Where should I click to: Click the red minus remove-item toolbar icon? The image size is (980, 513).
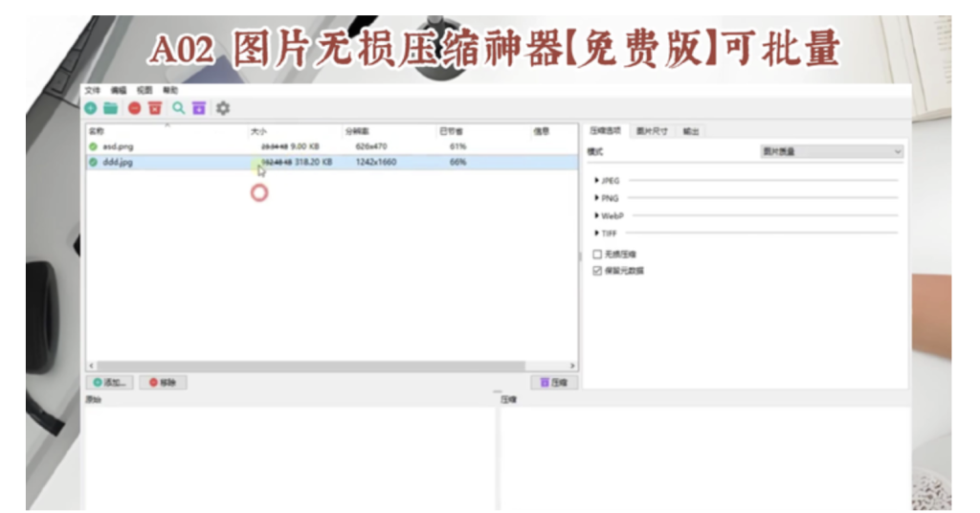pyautogui.click(x=134, y=108)
